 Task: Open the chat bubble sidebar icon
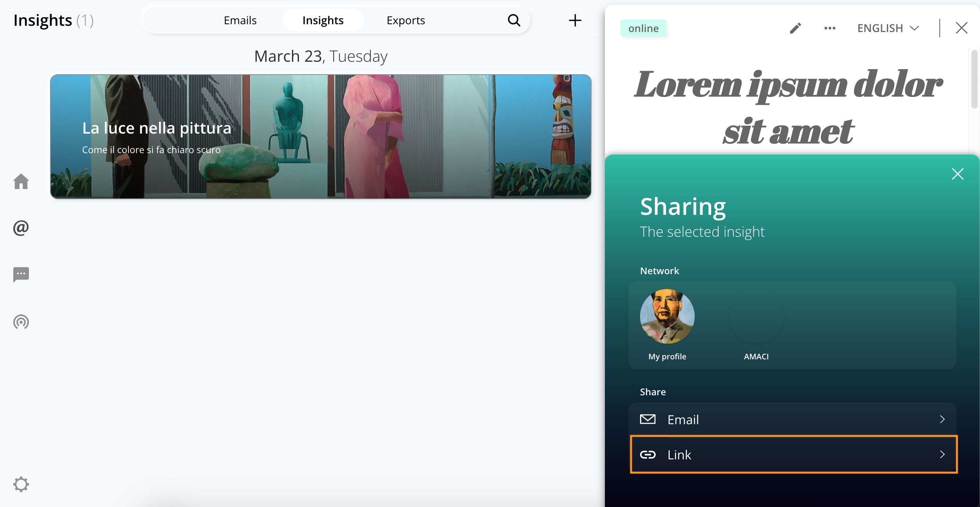(21, 275)
